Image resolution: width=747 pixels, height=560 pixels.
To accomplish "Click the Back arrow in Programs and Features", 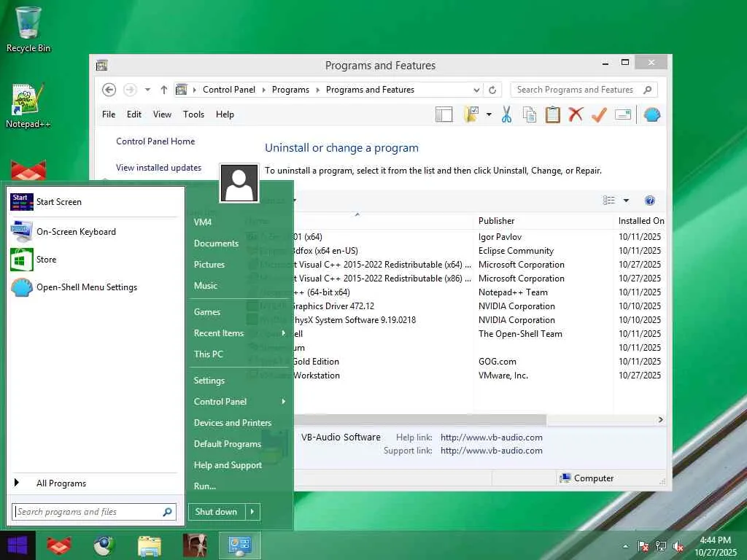I will coord(109,90).
